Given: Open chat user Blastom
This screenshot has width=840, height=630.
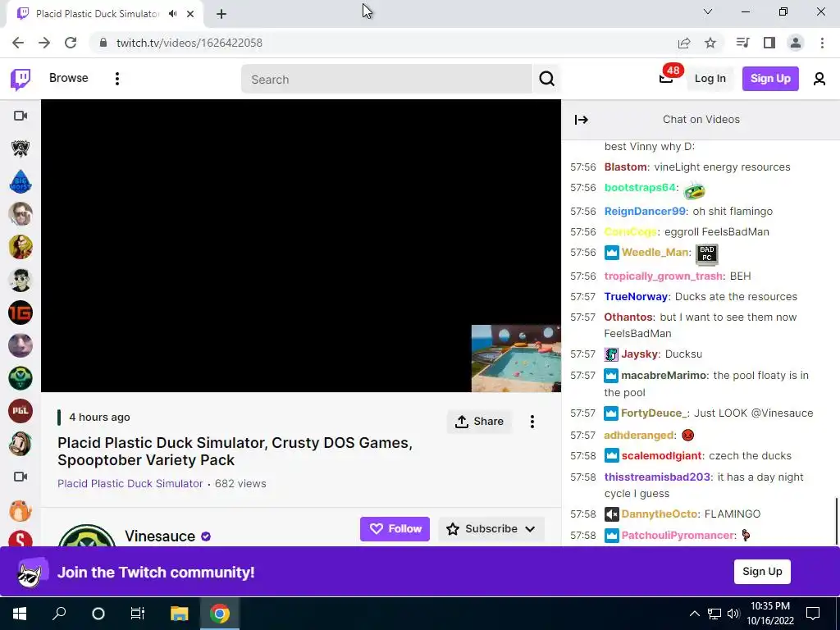Looking at the screenshot, I should [x=625, y=167].
